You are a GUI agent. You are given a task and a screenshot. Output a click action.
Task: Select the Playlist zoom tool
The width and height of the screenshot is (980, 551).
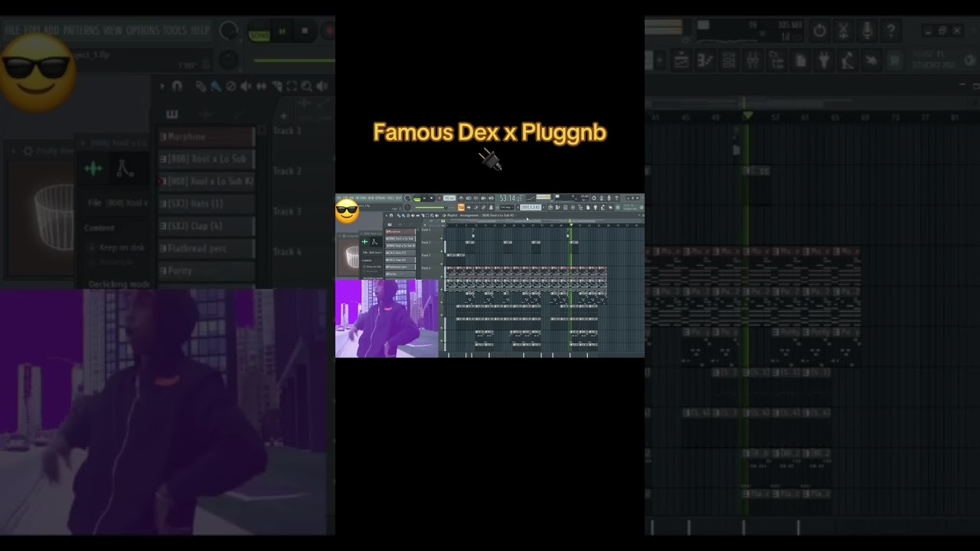pos(432,215)
